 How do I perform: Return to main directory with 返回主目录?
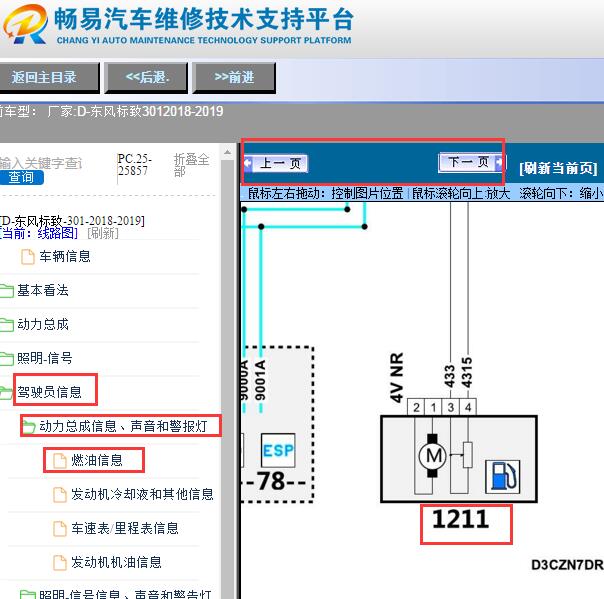click(49, 77)
